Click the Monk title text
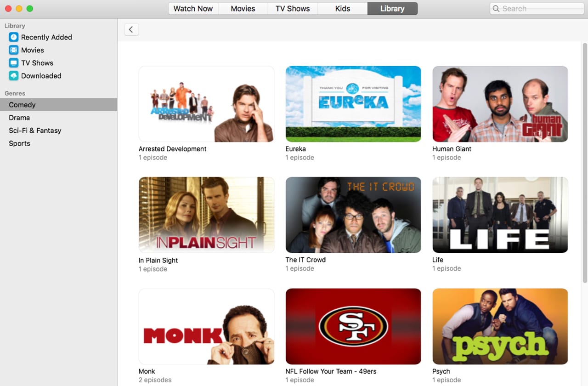Viewport: 588px width, 386px height. (147, 371)
